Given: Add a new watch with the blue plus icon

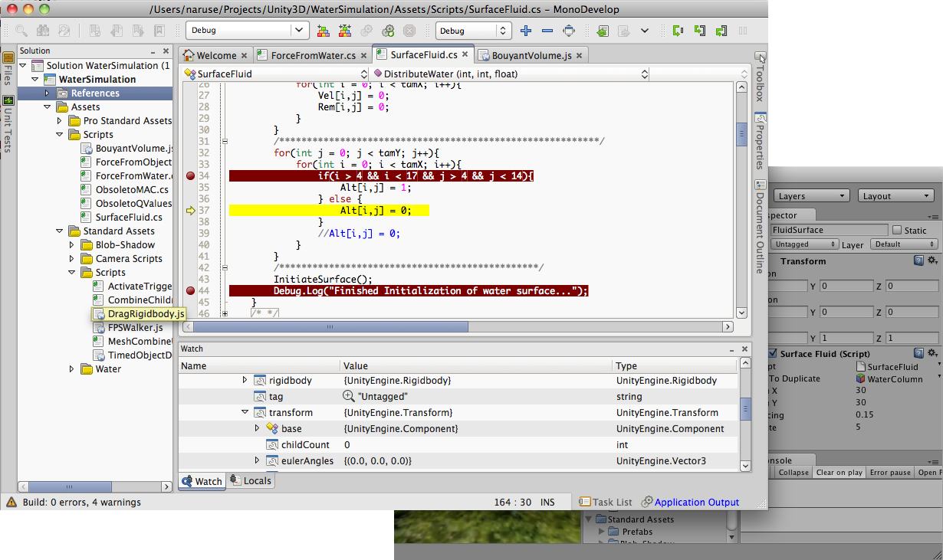Looking at the screenshot, I should coord(526,31).
